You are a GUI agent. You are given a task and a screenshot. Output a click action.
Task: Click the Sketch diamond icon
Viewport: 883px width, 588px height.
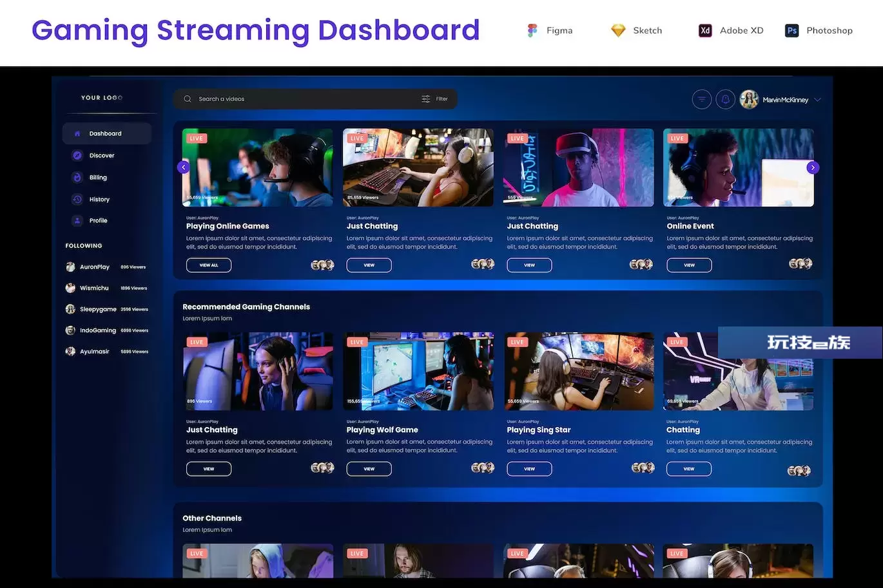click(618, 30)
